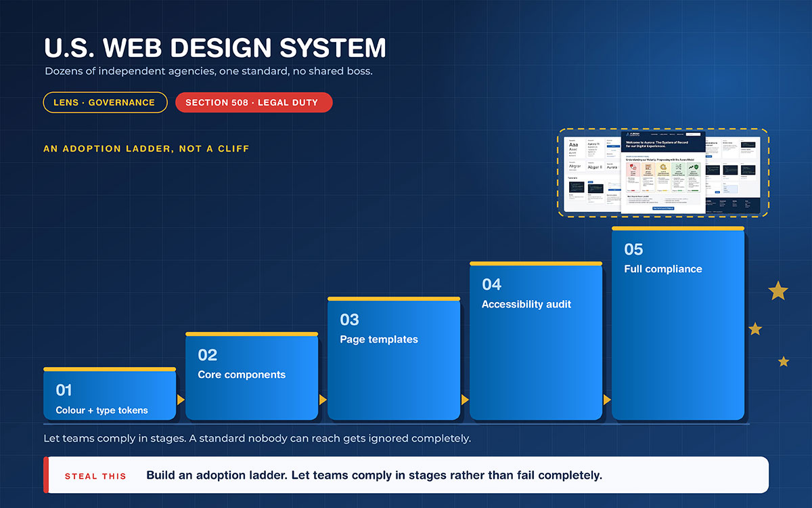812x508 pixels.
Task: Select step card "Page templates"
Action: click(394, 358)
